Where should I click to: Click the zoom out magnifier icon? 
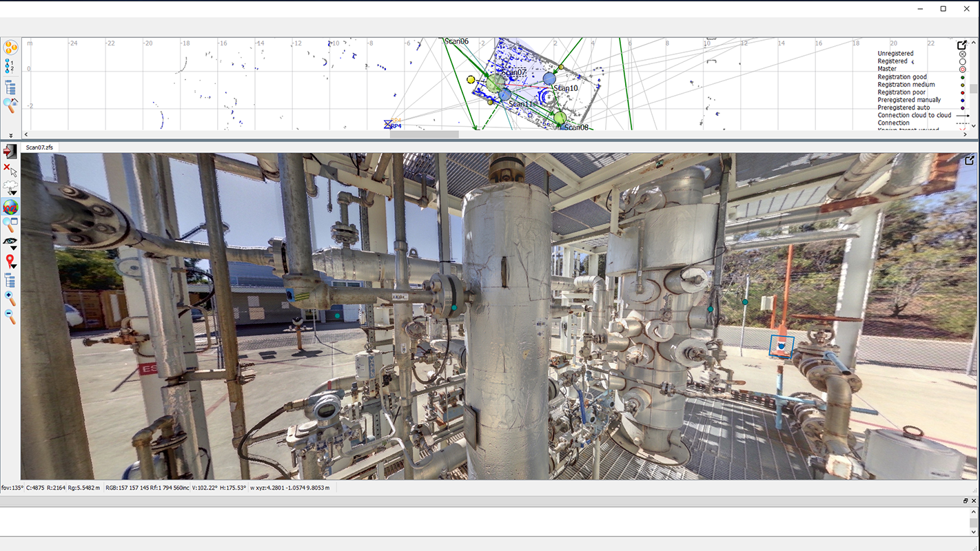pos(10,316)
